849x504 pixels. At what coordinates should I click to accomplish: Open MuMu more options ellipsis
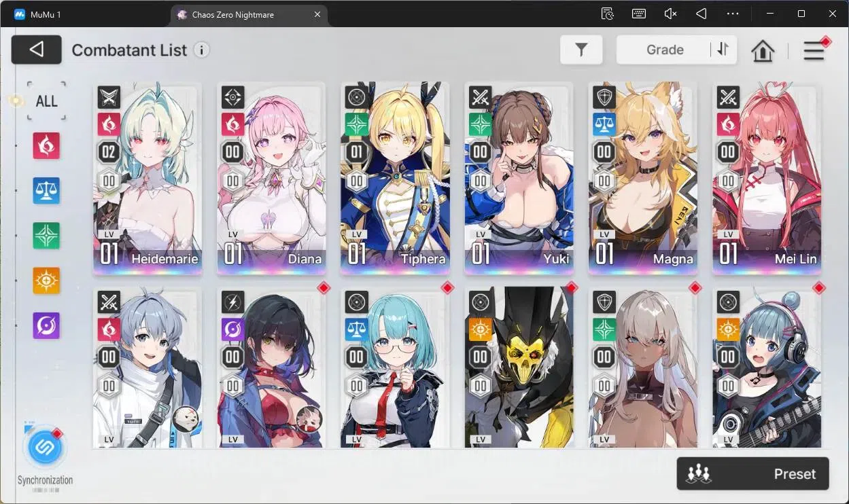[x=733, y=14]
